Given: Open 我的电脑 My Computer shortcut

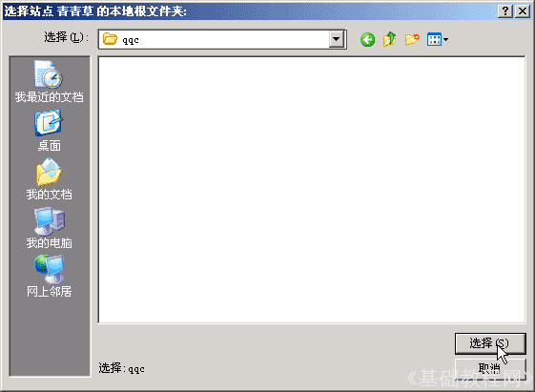Looking at the screenshot, I should [50, 228].
